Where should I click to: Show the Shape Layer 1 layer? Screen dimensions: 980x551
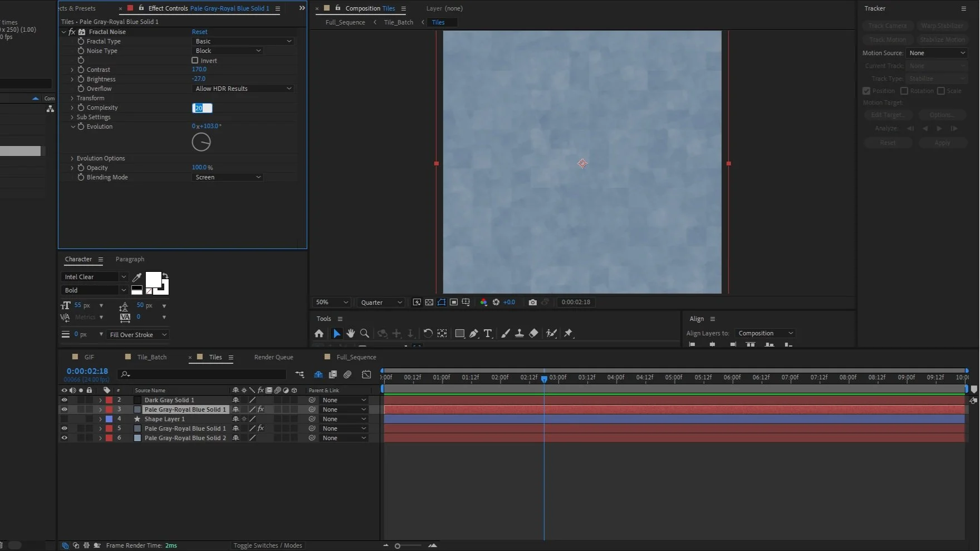(x=64, y=419)
